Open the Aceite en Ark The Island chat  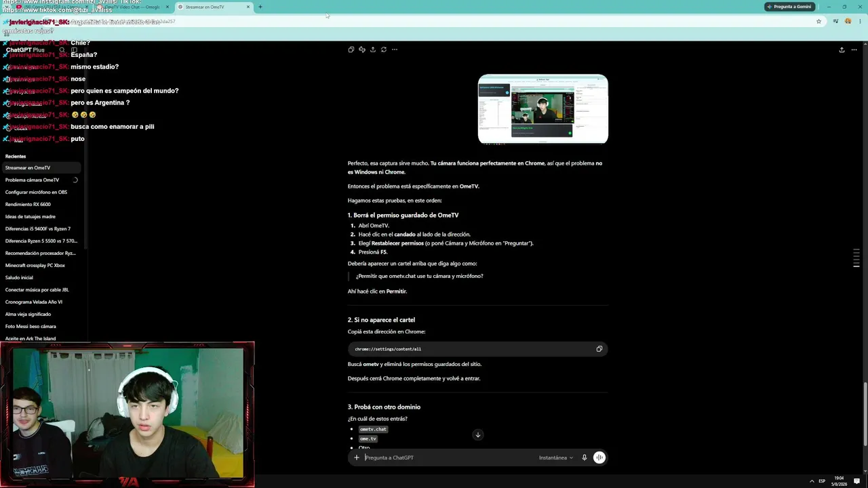click(41, 338)
